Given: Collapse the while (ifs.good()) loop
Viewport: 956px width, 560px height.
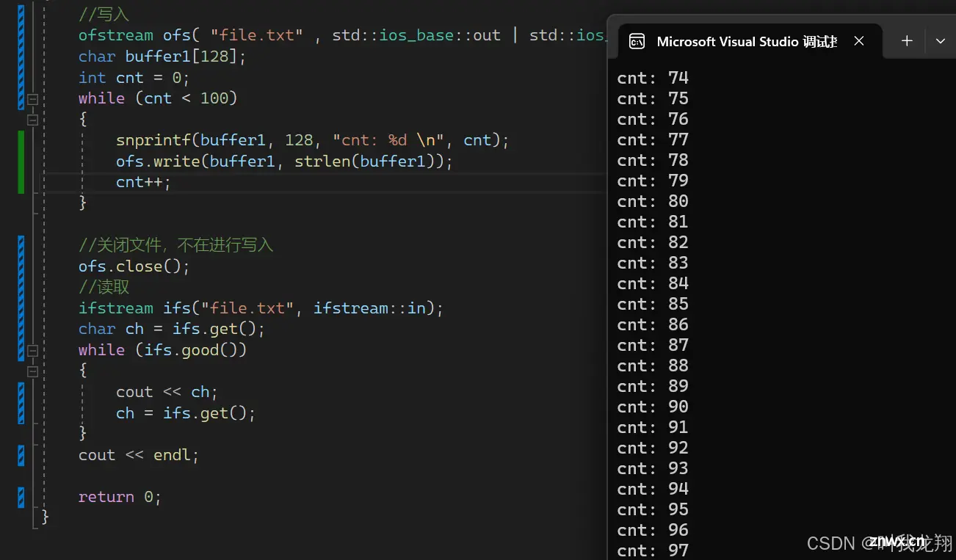Looking at the screenshot, I should click(32, 350).
